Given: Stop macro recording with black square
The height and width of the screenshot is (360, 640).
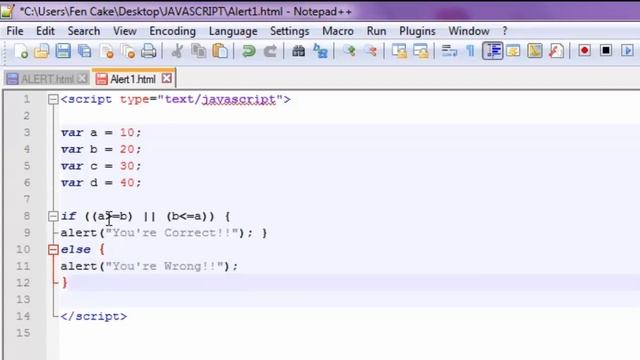Looking at the screenshot, I should (x=606, y=51).
